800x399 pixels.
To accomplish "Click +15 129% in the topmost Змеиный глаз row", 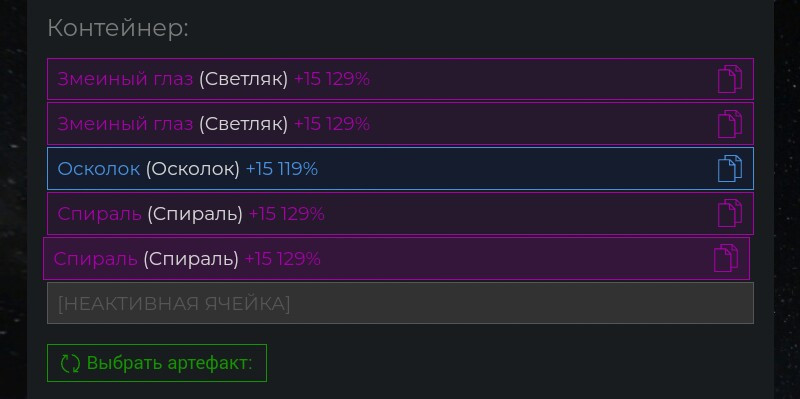I will pos(332,79).
